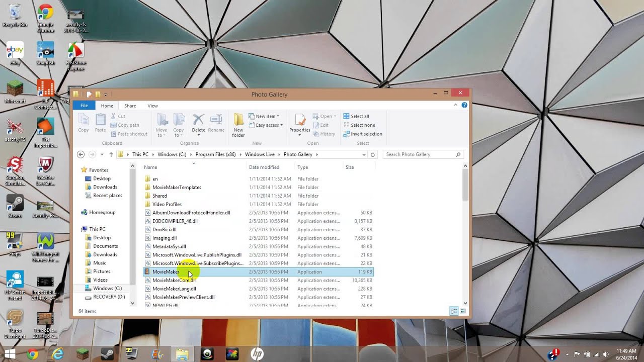The height and width of the screenshot is (362, 644).
Task: Click Invert selection in ribbon
Action: 363,134
